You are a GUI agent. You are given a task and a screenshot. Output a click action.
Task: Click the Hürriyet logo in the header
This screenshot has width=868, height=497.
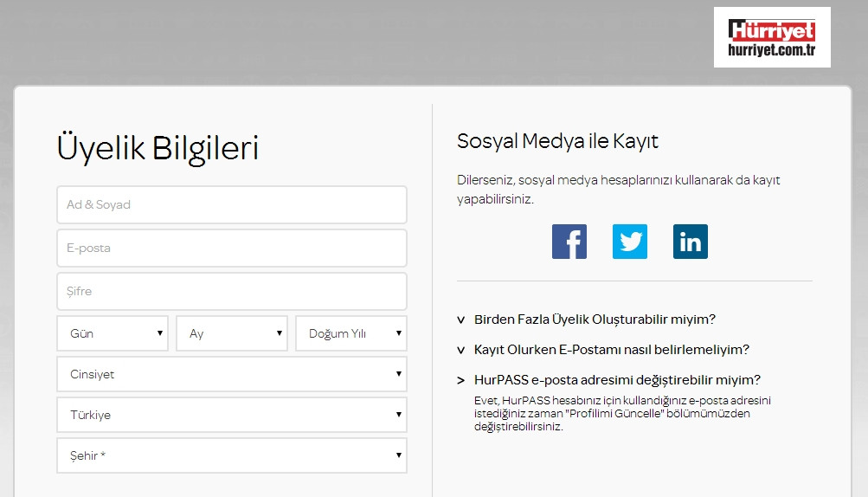772,38
